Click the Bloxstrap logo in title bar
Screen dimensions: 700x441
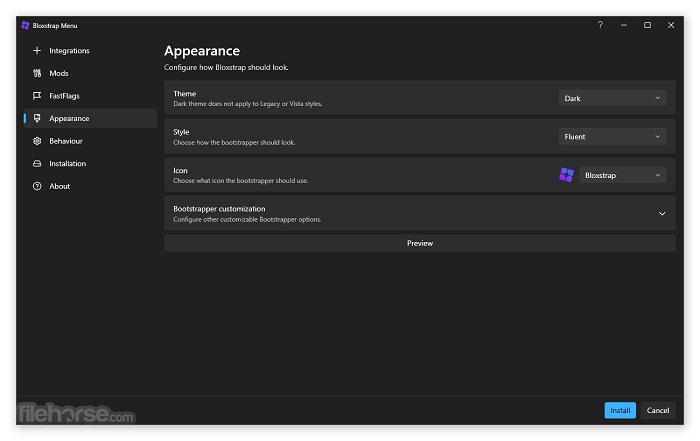pyautogui.click(x=25, y=25)
